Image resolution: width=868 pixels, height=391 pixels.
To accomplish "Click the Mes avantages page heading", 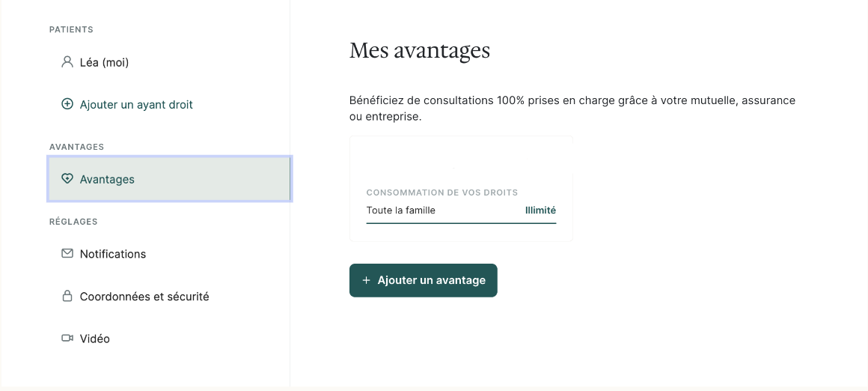I will [x=420, y=51].
